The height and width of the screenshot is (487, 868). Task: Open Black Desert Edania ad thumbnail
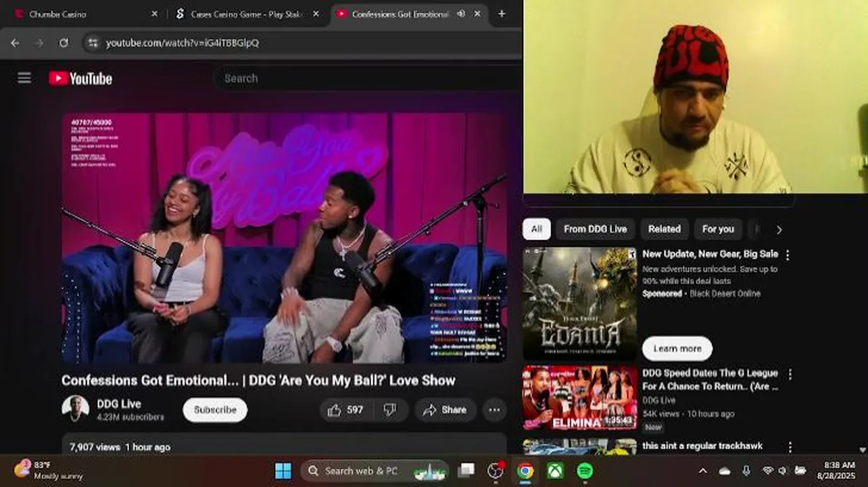pyautogui.click(x=579, y=304)
